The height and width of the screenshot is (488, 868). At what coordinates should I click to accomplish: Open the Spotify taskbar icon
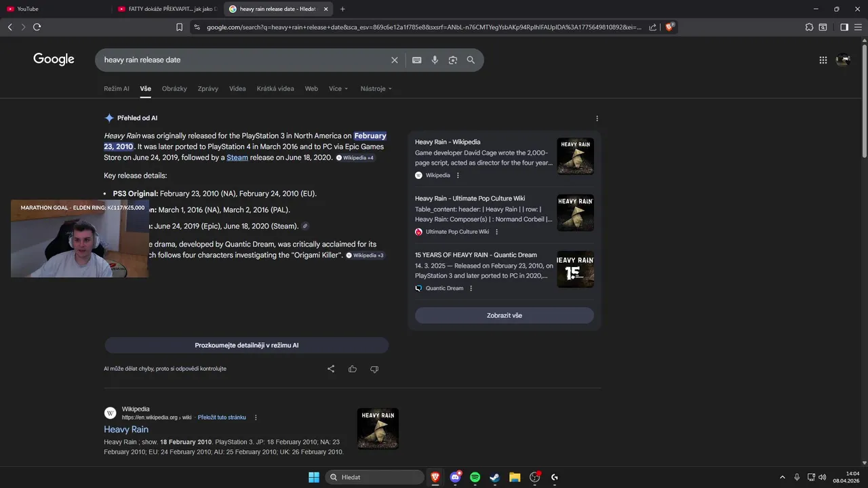pos(475,477)
